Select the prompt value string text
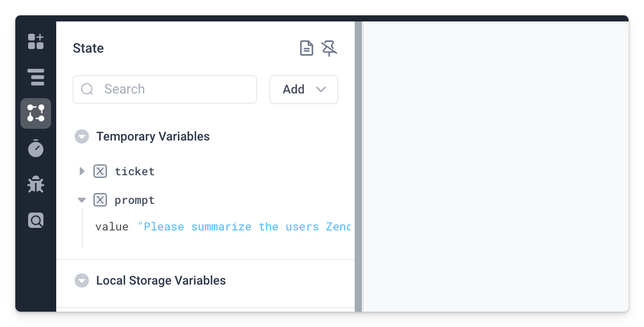 [x=240, y=226]
